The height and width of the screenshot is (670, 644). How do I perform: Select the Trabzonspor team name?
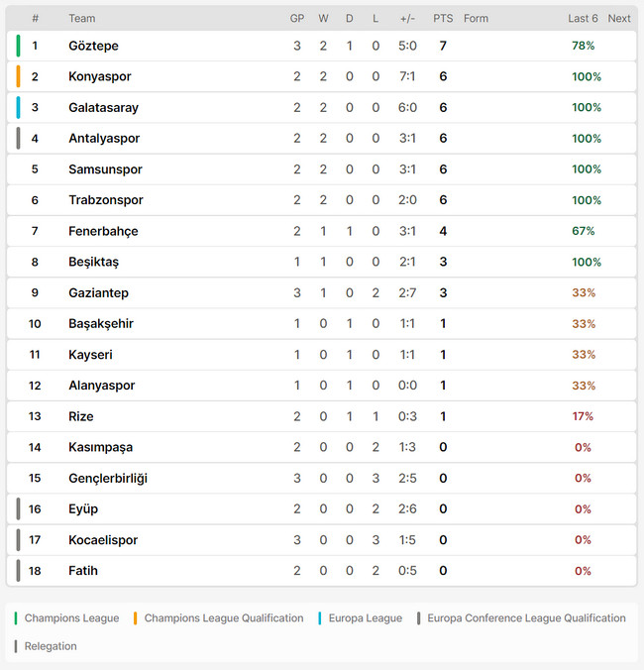pyautogui.click(x=106, y=200)
